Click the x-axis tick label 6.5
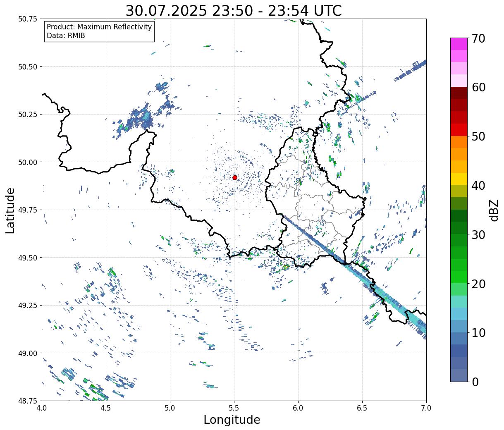 (x=362, y=408)
